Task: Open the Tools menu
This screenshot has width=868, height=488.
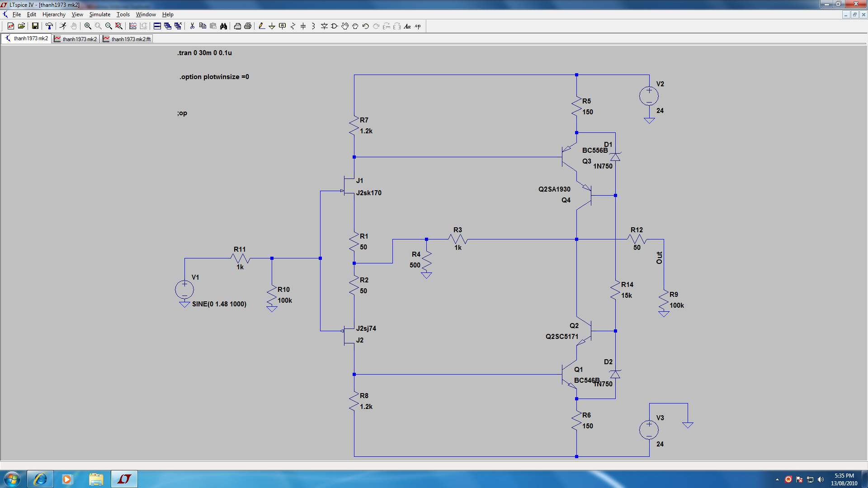Action: tap(123, 14)
